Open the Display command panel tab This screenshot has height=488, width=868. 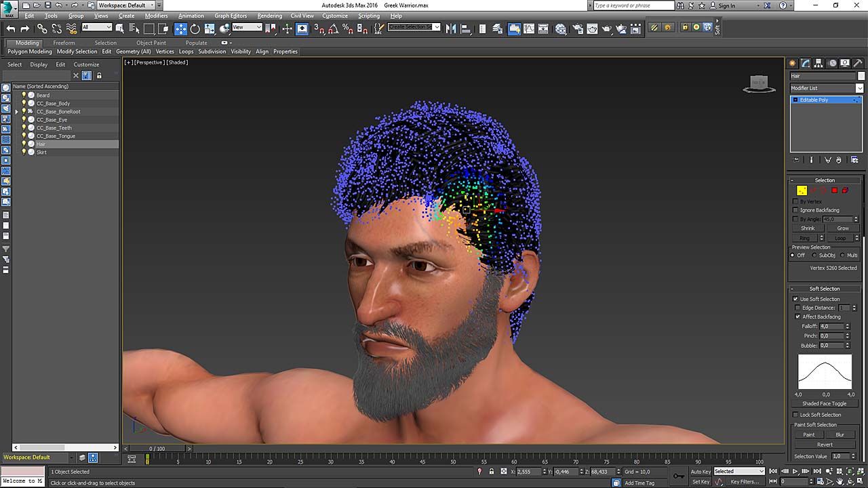[x=845, y=63]
